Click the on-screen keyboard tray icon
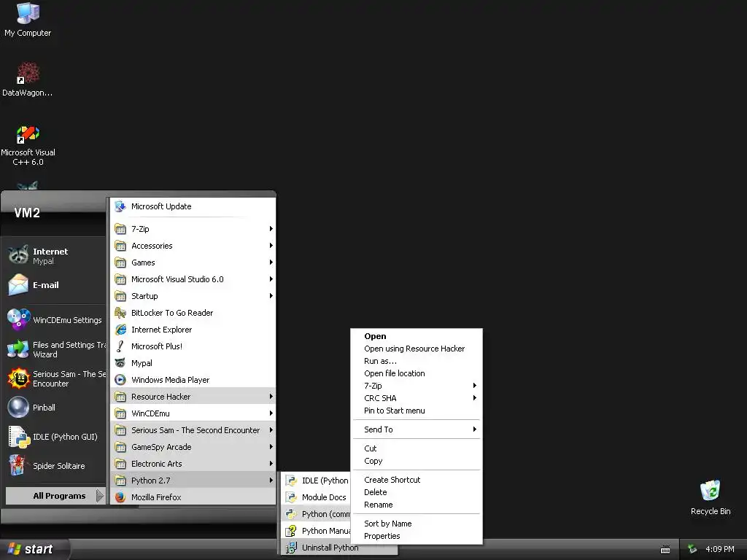747x560 pixels. (x=665, y=550)
